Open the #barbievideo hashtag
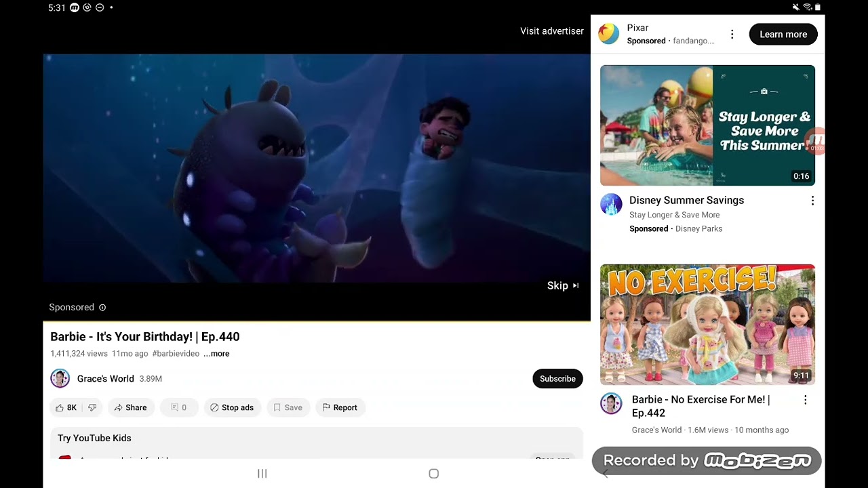 (x=176, y=354)
